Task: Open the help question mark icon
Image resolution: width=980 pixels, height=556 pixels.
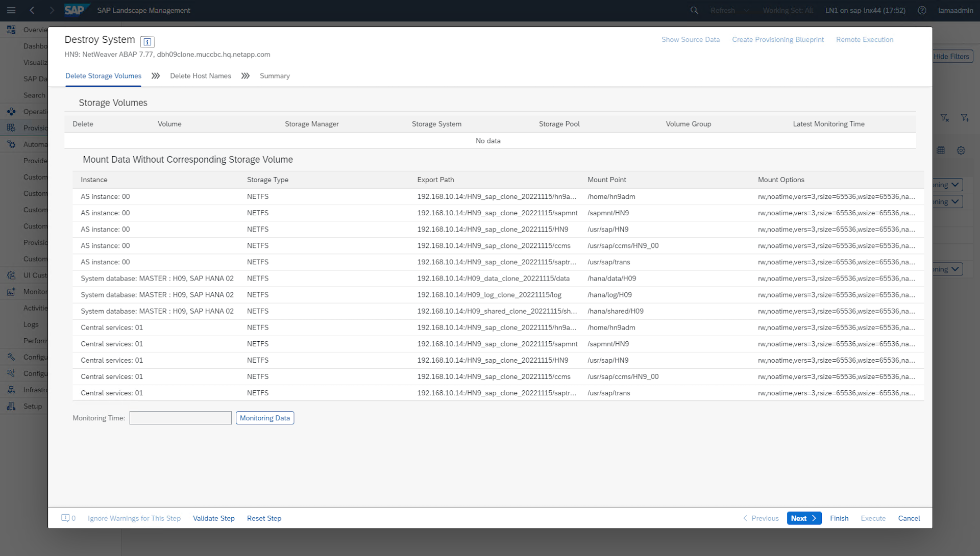Action: (x=922, y=10)
